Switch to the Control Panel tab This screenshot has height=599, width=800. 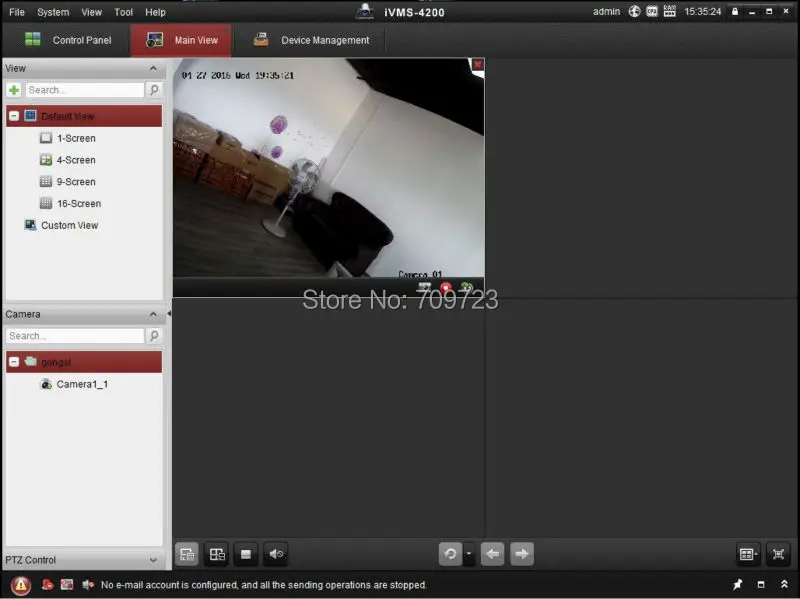(67, 40)
